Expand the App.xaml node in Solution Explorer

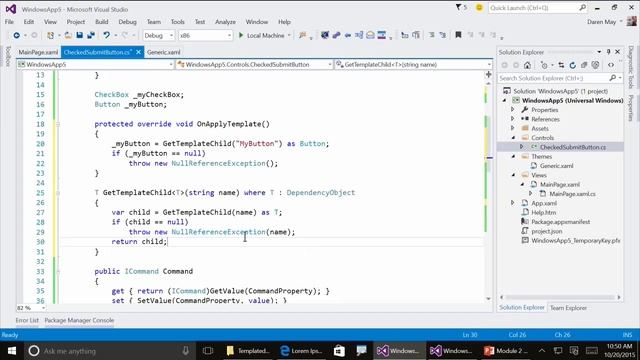click(x=513, y=203)
